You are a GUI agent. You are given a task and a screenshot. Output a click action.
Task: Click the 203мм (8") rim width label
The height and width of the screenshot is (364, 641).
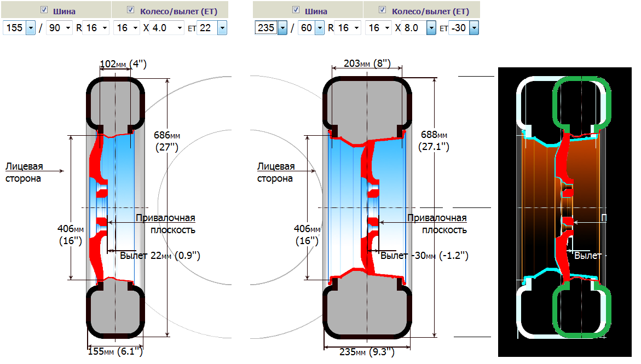pyautogui.click(x=367, y=63)
